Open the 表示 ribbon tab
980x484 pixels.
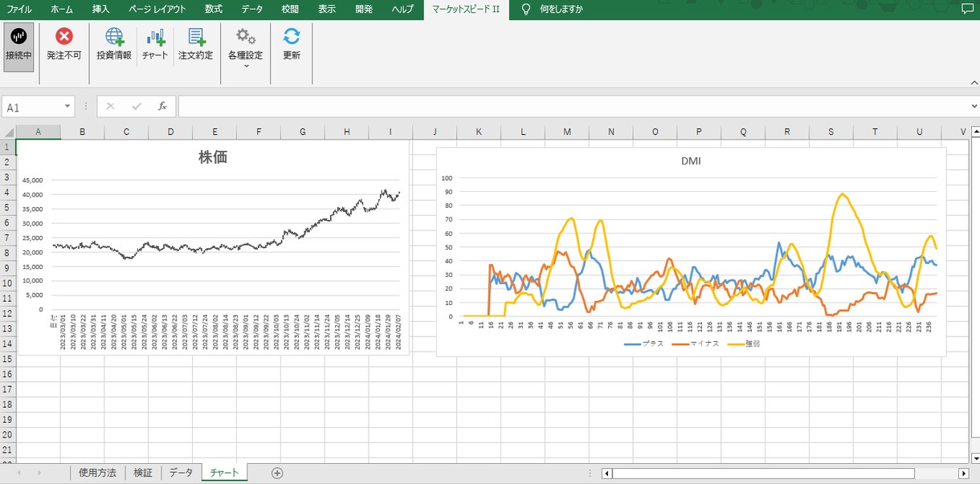coord(327,10)
